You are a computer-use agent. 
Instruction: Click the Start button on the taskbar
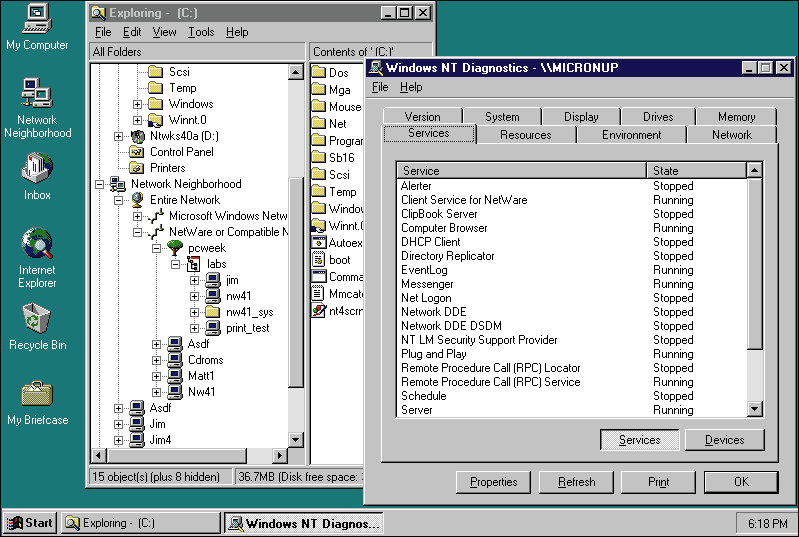(30, 523)
